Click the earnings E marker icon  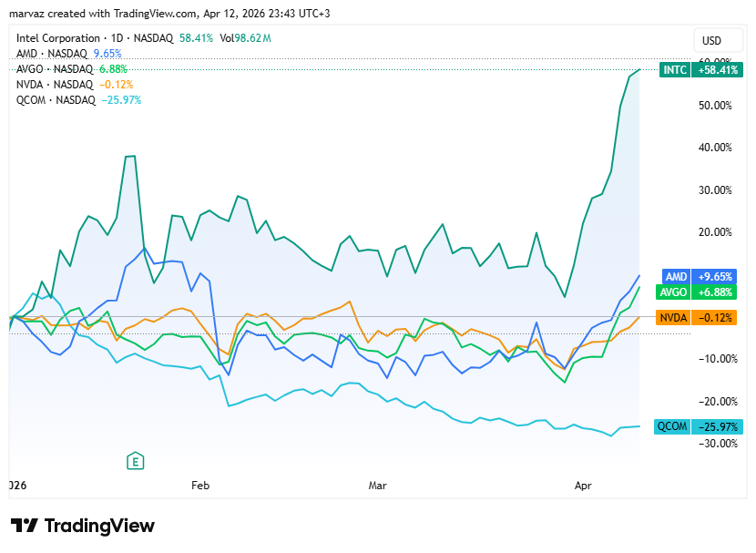[x=136, y=460]
